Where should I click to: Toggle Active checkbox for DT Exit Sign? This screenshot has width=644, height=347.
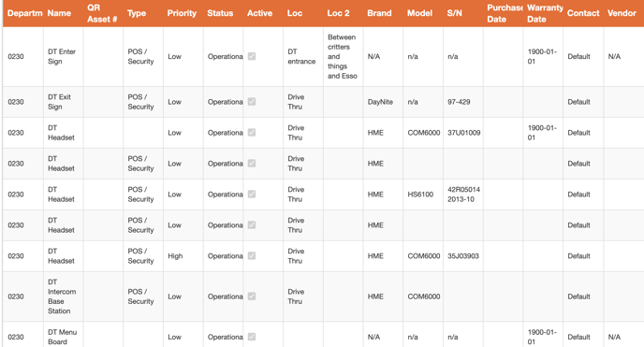point(252,101)
